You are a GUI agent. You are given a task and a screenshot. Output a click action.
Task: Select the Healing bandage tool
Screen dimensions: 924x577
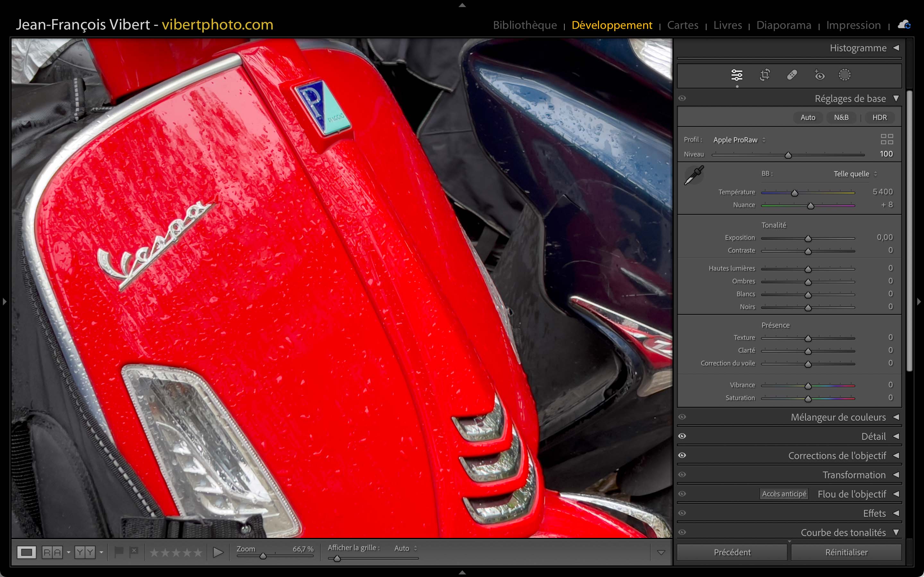coord(792,75)
